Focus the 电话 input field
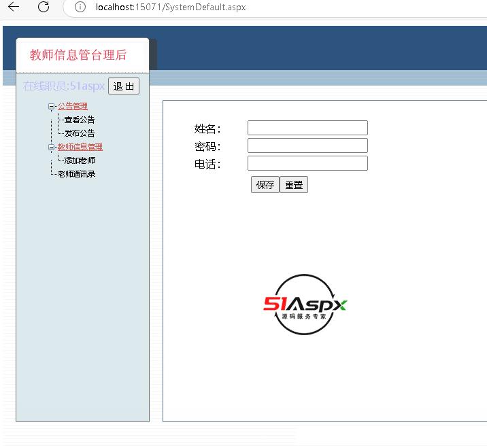 pos(307,163)
